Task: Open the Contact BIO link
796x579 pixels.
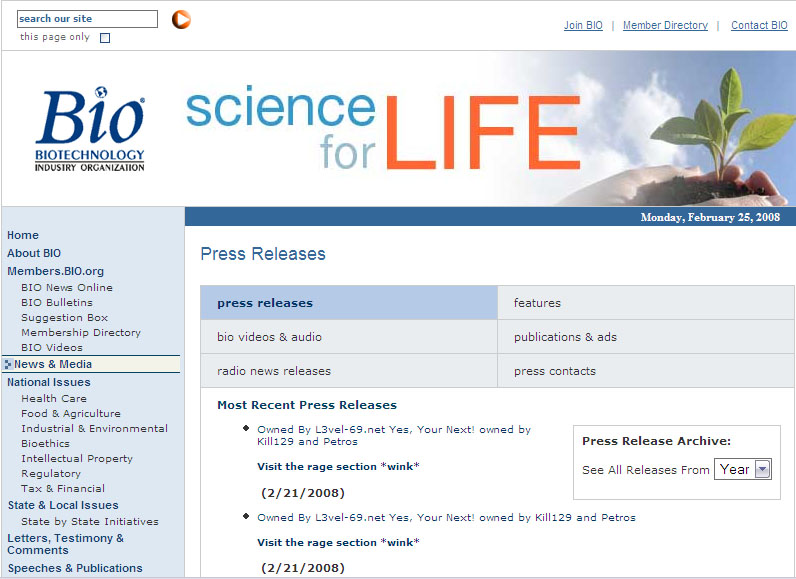Action: pyautogui.click(x=759, y=25)
